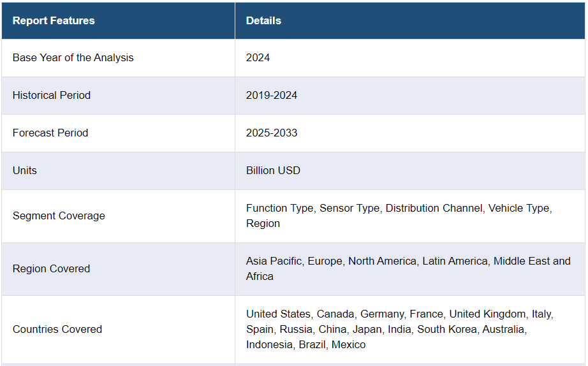Select the Forecast Period row label

click(x=50, y=133)
